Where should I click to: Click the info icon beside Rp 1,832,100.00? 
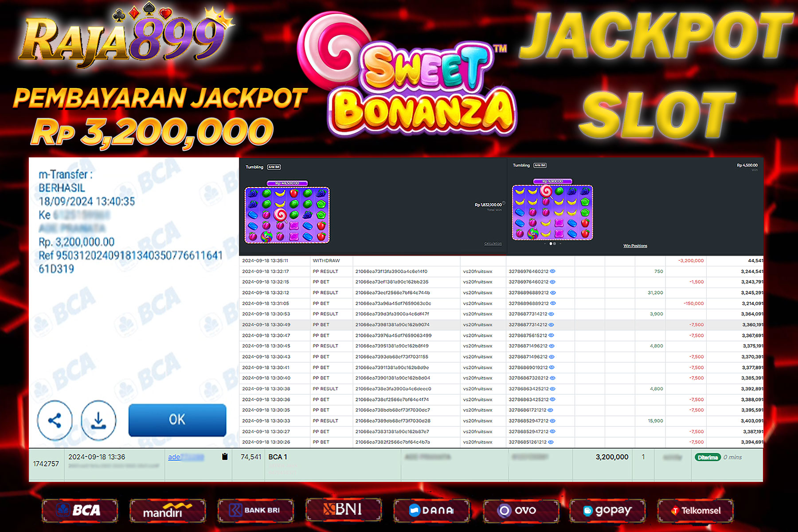(504, 203)
